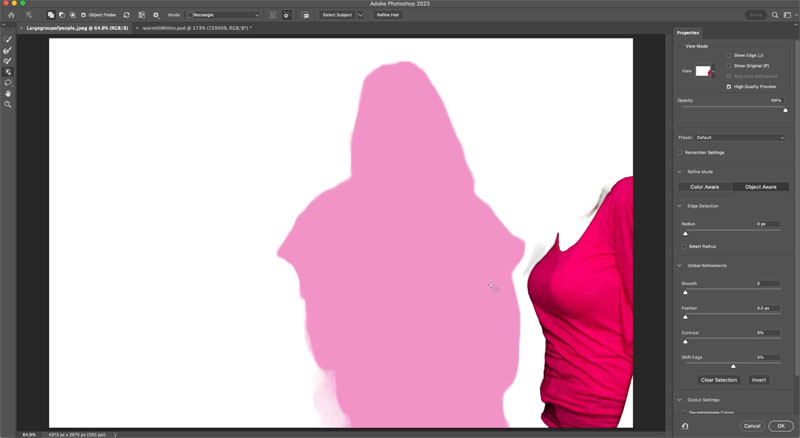Open the Mode Rectangle dropdown
Image resolution: width=800 pixels, height=438 pixels.
pos(223,15)
